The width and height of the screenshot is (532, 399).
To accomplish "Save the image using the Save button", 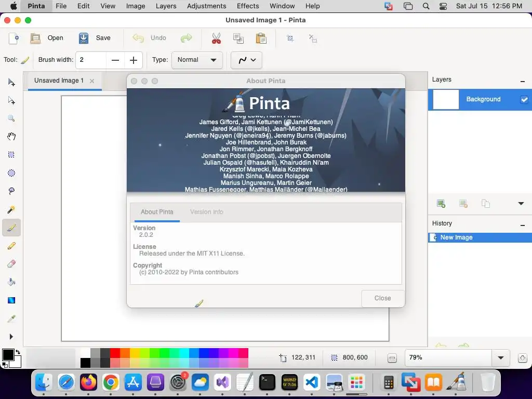I will [95, 38].
